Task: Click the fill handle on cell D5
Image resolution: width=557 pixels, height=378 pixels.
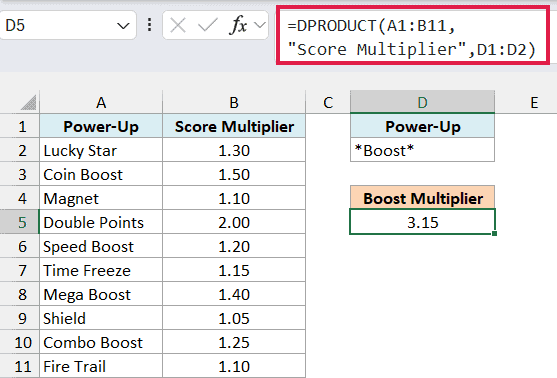Action: point(494,233)
